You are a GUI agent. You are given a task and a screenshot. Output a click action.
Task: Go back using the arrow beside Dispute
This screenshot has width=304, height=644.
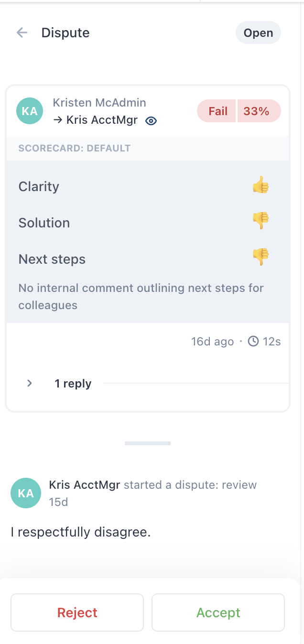click(x=22, y=32)
